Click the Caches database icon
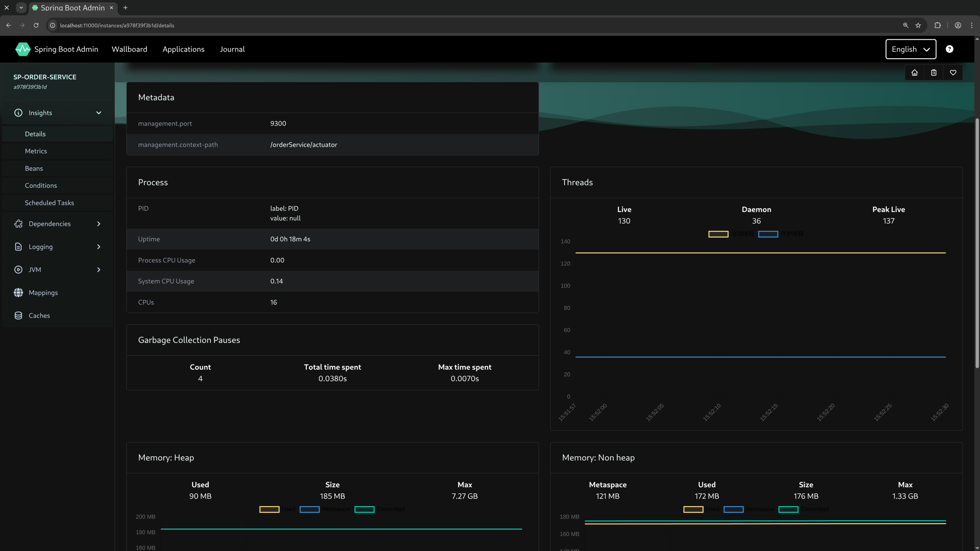This screenshot has width=980, height=551. click(x=18, y=315)
